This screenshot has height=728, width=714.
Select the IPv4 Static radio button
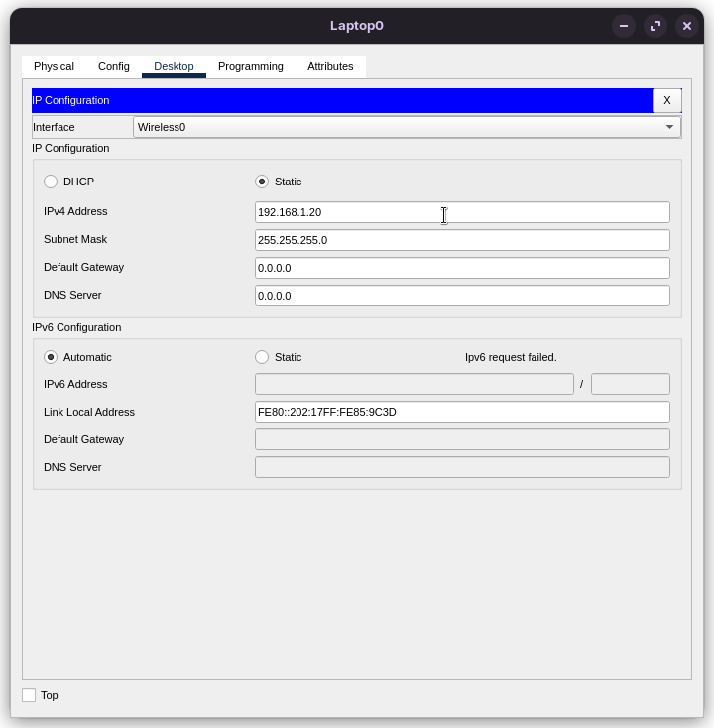coord(262,182)
